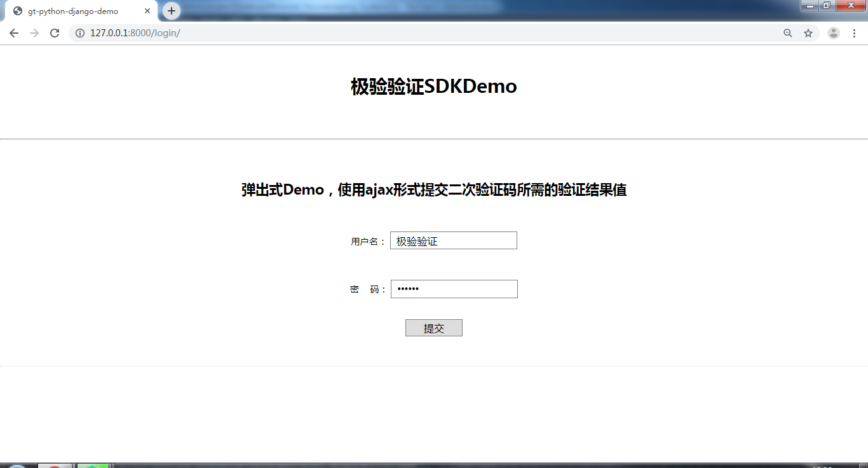Click the 密码 password input field
The width and height of the screenshot is (868, 468).
[x=454, y=289]
